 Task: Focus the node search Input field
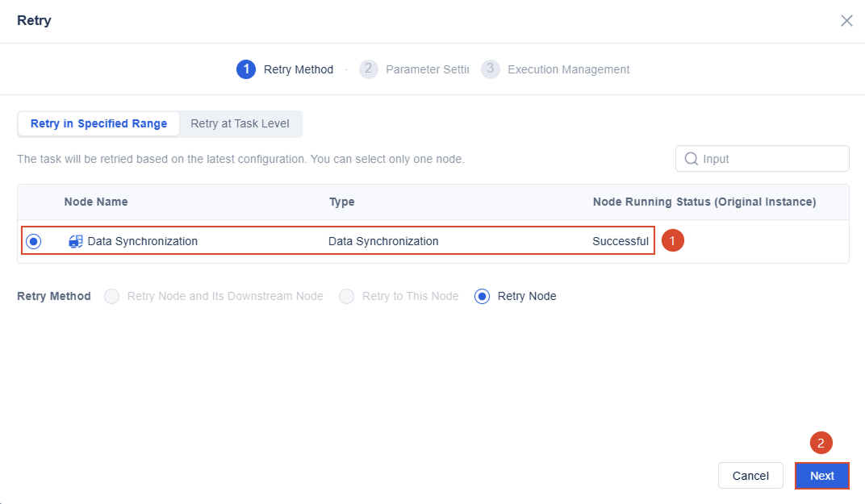[763, 159]
